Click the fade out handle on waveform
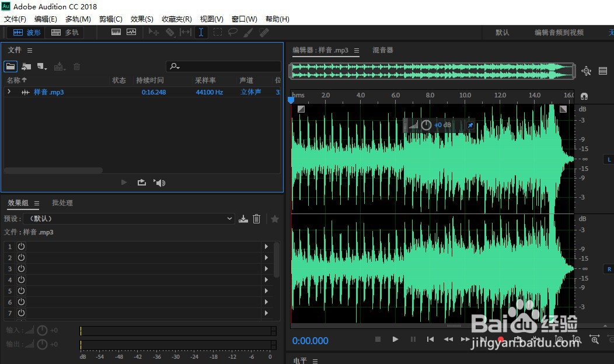614x364 pixels. coord(563,109)
